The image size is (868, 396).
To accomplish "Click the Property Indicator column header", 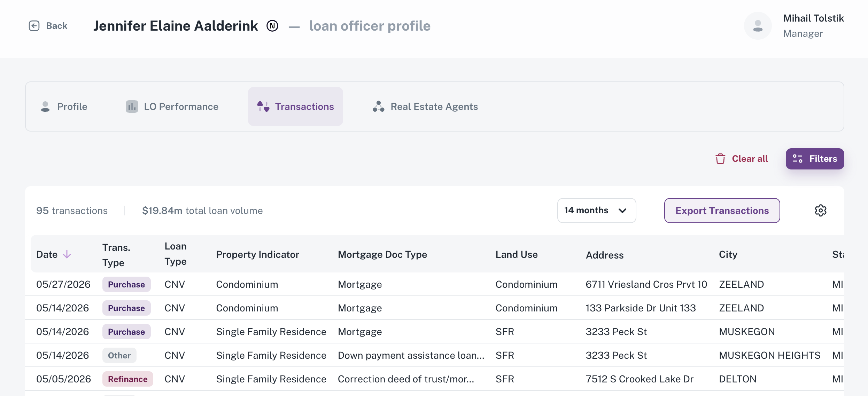I will point(257,254).
